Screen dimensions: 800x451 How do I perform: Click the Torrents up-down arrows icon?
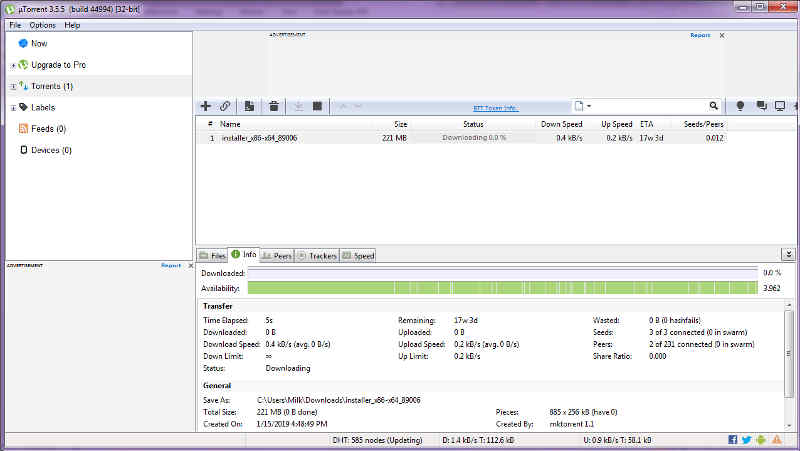point(23,86)
